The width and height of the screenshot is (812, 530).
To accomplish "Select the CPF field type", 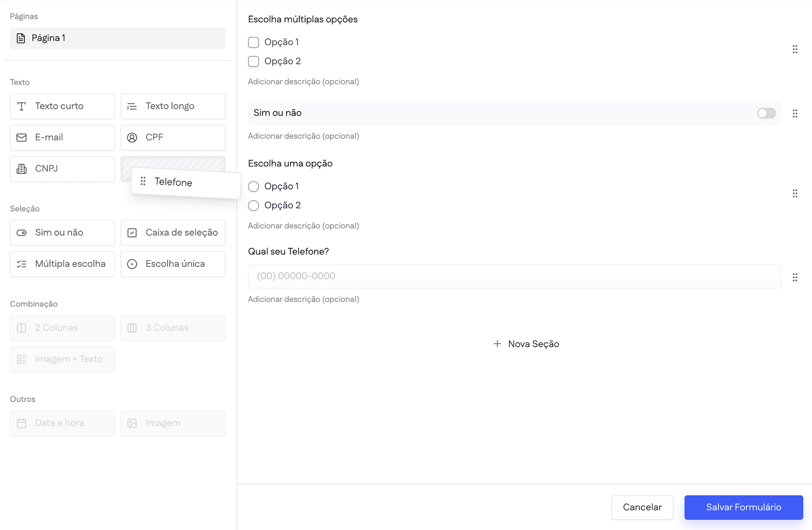I will (173, 138).
